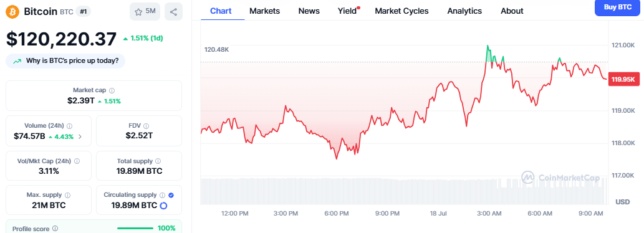
Task: Click the Volume (24h) info icon
Action: [69, 126]
